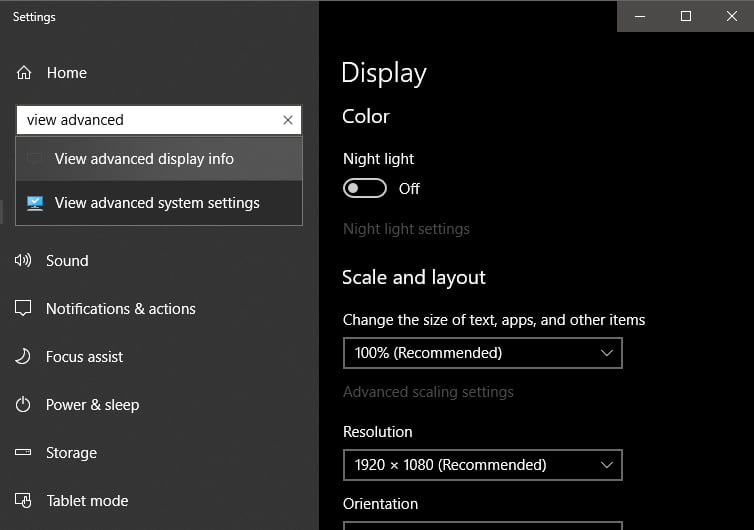754x530 pixels.
Task: Click the monitor icon beside View advanced system settings
Action: click(35, 203)
